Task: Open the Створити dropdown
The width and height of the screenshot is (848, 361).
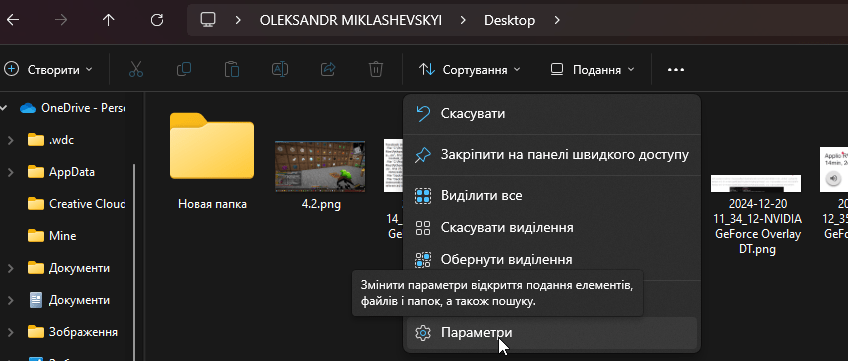Action: pos(49,69)
